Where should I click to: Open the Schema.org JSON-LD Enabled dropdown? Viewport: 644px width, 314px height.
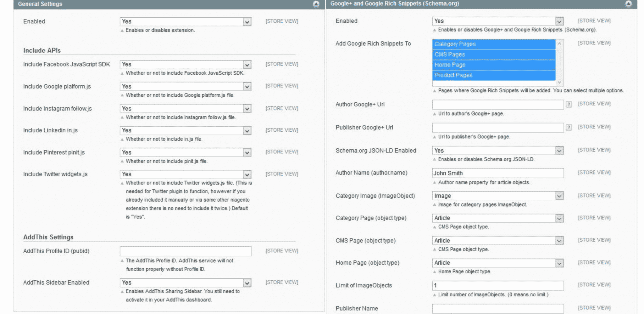[x=498, y=151]
